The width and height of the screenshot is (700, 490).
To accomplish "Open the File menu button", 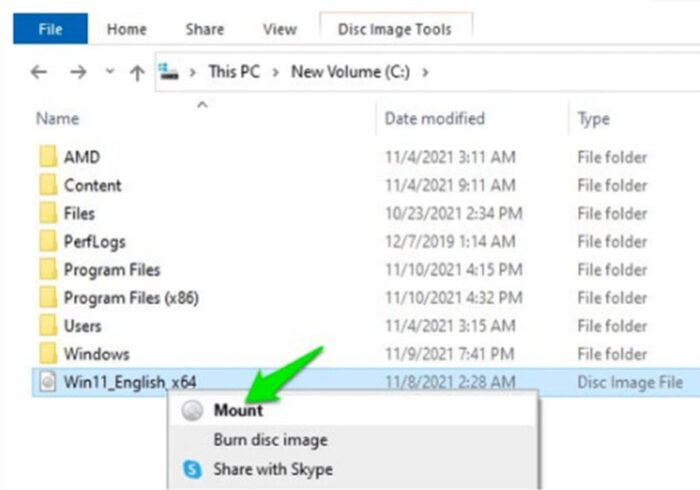I will click(50, 29).
